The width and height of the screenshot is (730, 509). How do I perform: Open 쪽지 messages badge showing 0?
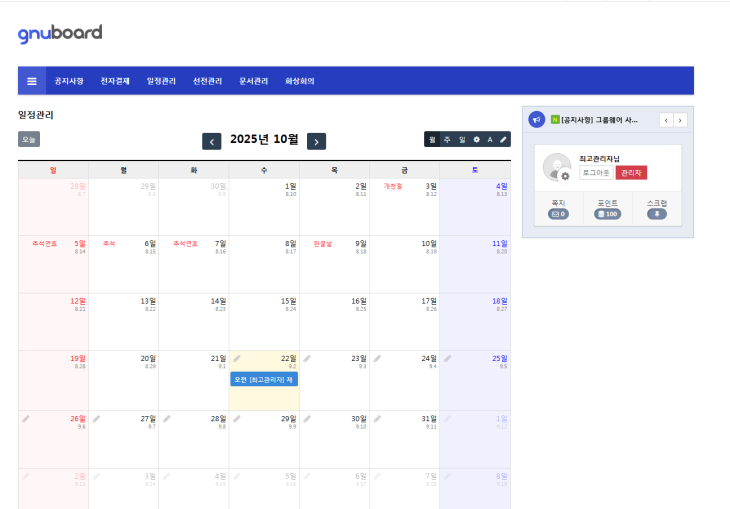pos(558,214)
